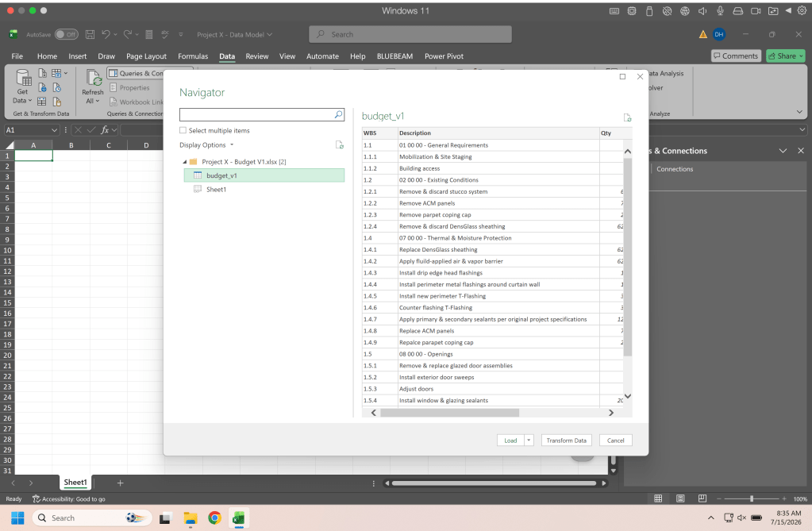Open the Name Box dropdown arrow
The height and width of the screenshot is (531, 812).
pyautogui.click(x=54, y=130)
